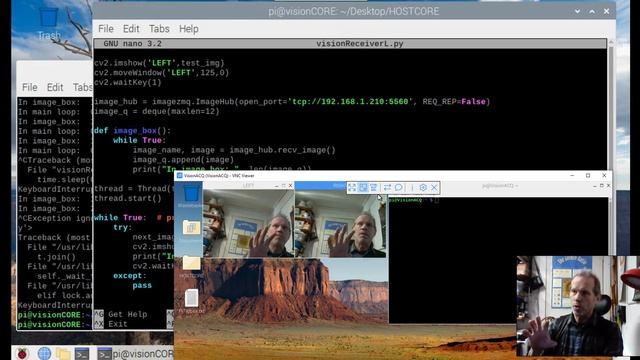Maximize the VNC Viewer window
640x360 pixels.
(x=588, y=176)
